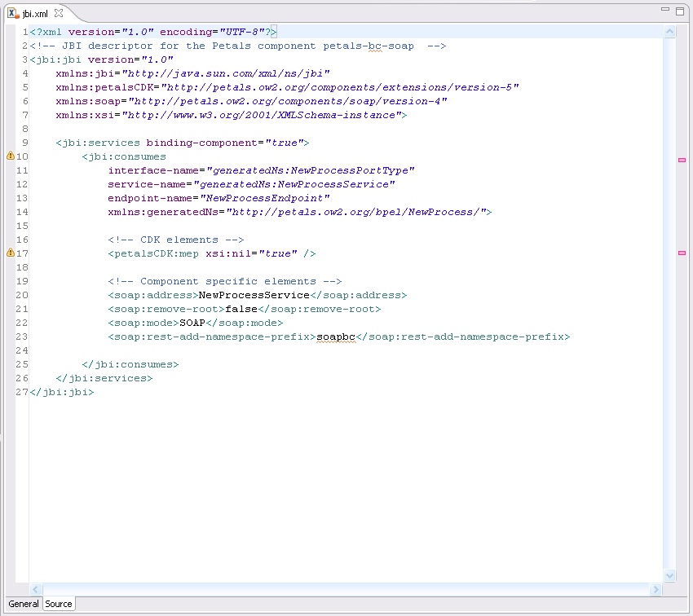Activate the jbi.xml editor tab title
693x616 pixels.
(36, 14)
